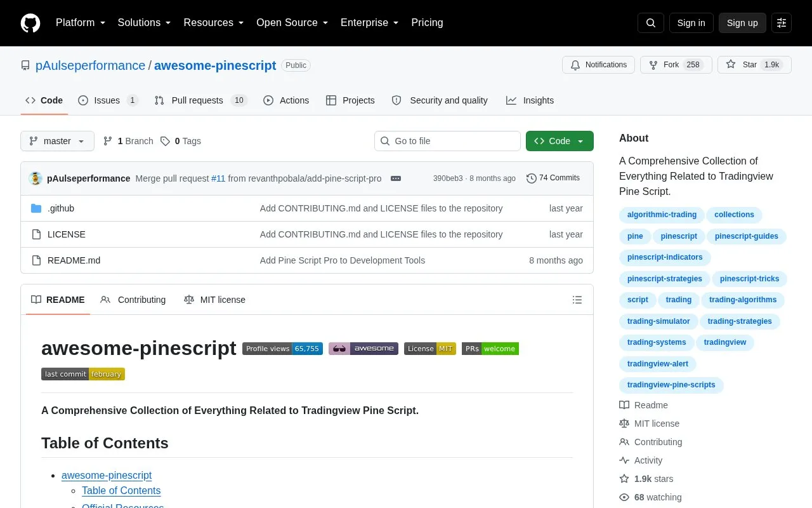Viewport: 812px width, 508px height.
Task: View the 0 Tags link
Action: pyautogui.click(x=181, y=141)
